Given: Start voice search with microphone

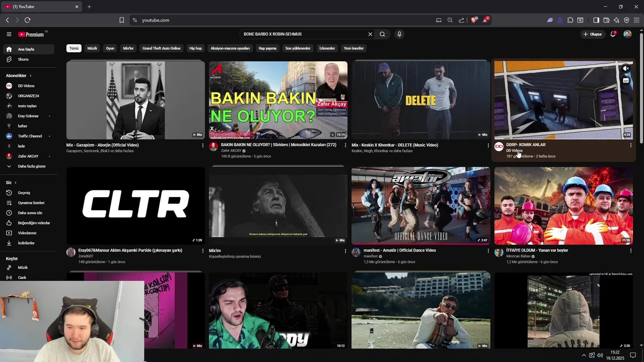Looking at the screenshot, I should pyautogui.click(x=399, y=34).
